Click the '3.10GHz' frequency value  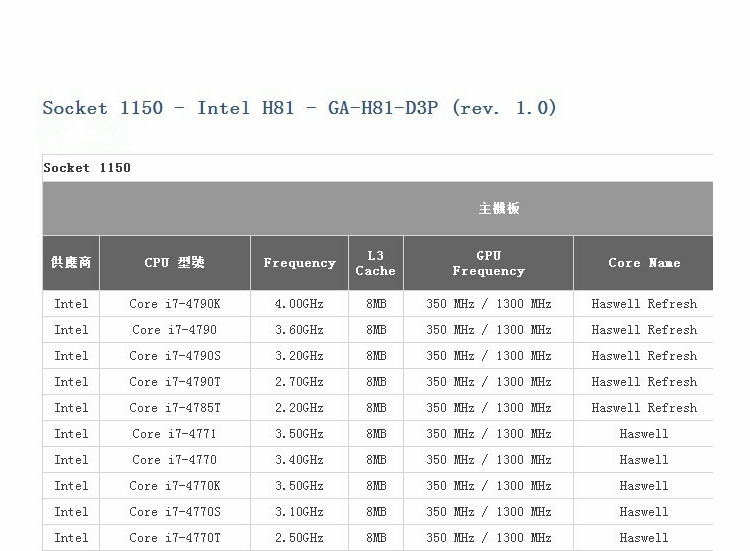click(x=299, y=512)
